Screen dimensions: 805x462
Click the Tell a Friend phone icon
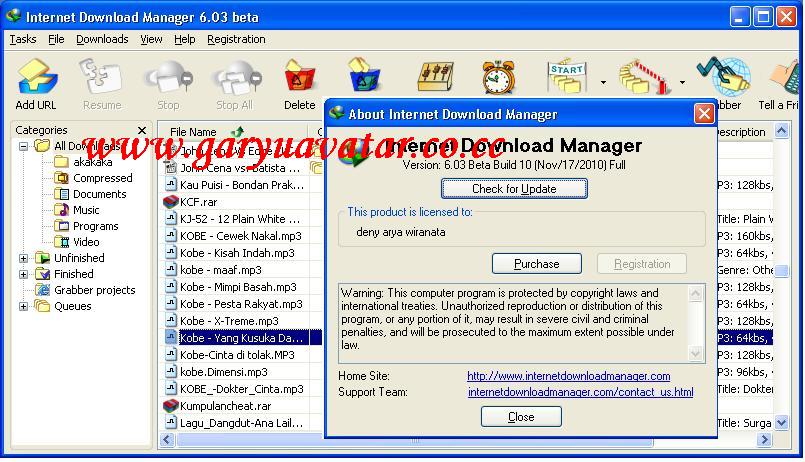coord(784,77)
